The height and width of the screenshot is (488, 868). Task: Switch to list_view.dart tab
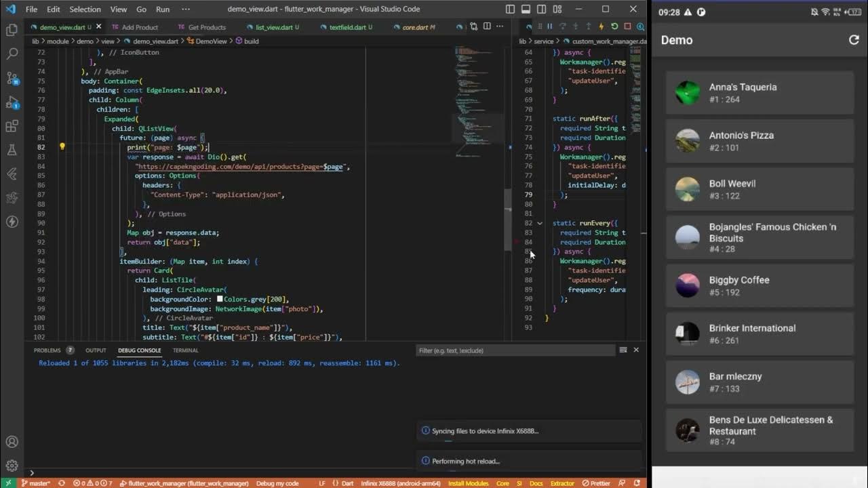(x=272, y=27)
